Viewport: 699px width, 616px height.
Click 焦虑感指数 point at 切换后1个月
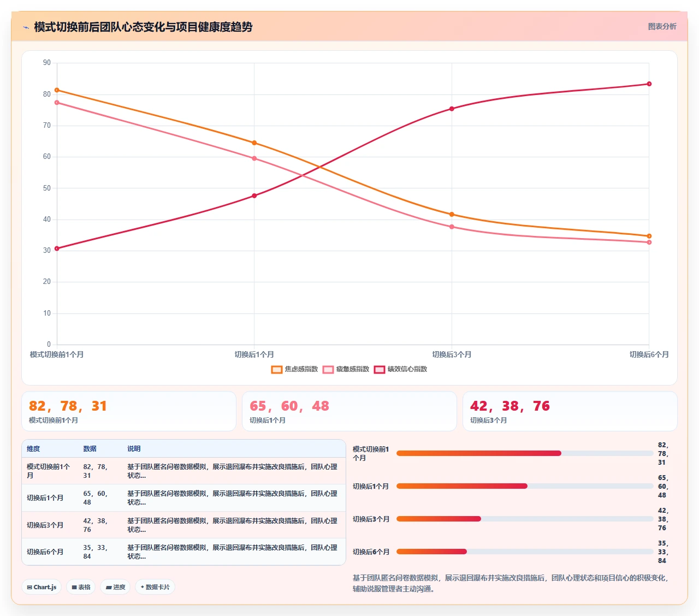(254, 143)
